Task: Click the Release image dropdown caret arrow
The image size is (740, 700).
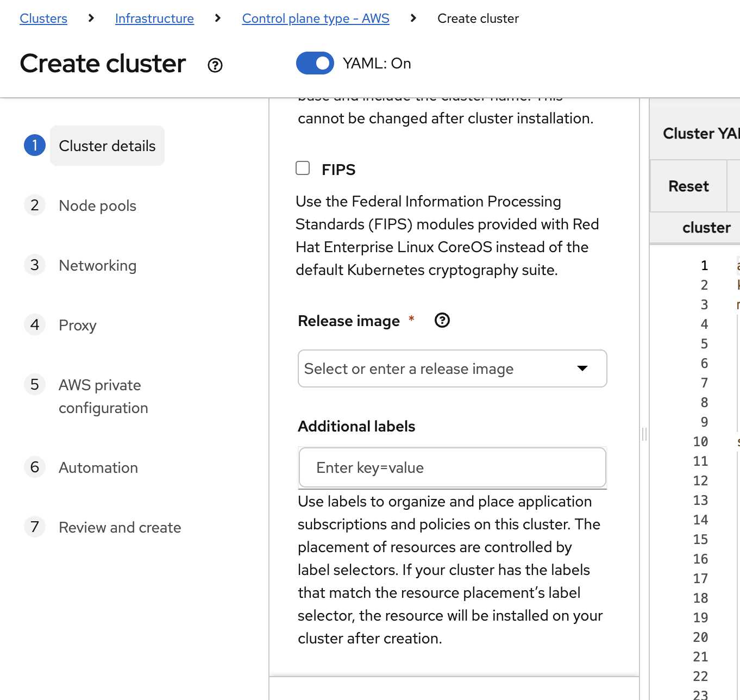Action: (582, 368)
